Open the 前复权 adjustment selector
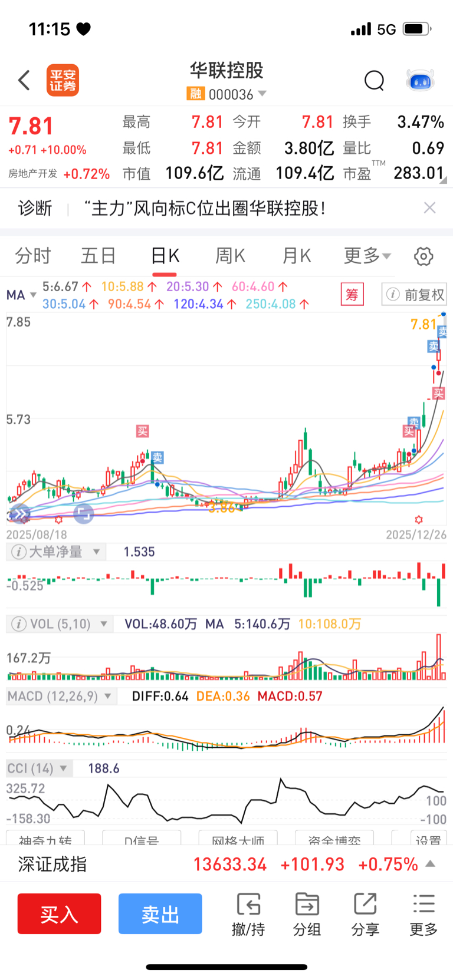Screen dimensions: 453x980 (414, 294)
